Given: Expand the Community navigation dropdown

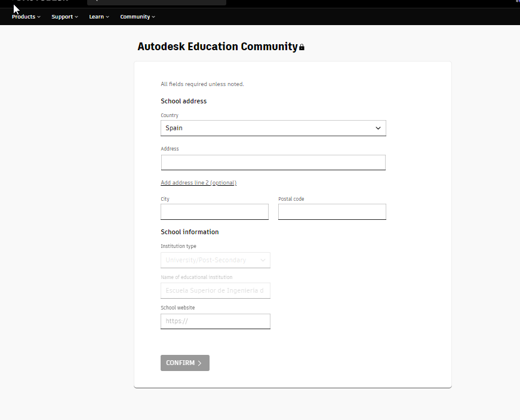Looking at the screenshot, I should [137, 17].
